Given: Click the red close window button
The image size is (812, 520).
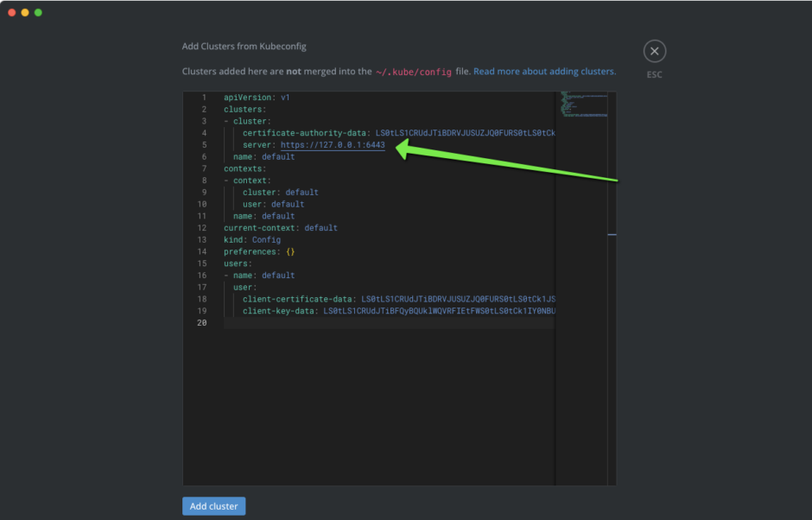Looking at the screenshot, I should (x=12, y=12).
